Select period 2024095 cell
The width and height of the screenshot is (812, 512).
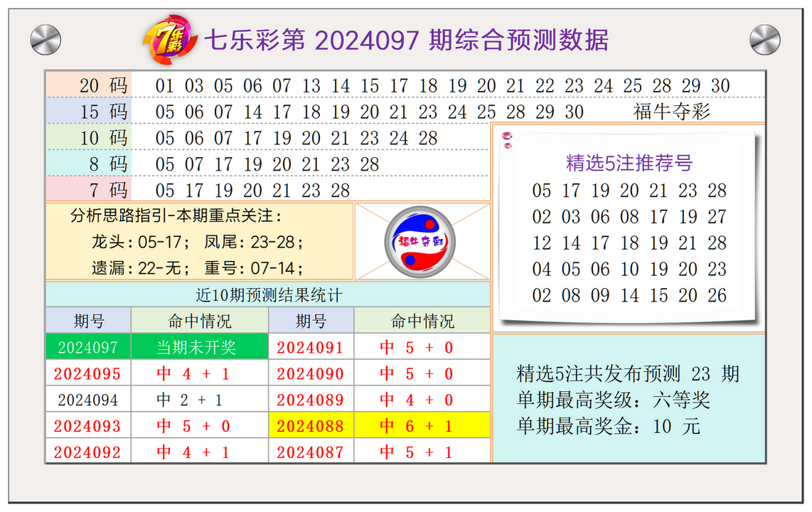[89, 373]
